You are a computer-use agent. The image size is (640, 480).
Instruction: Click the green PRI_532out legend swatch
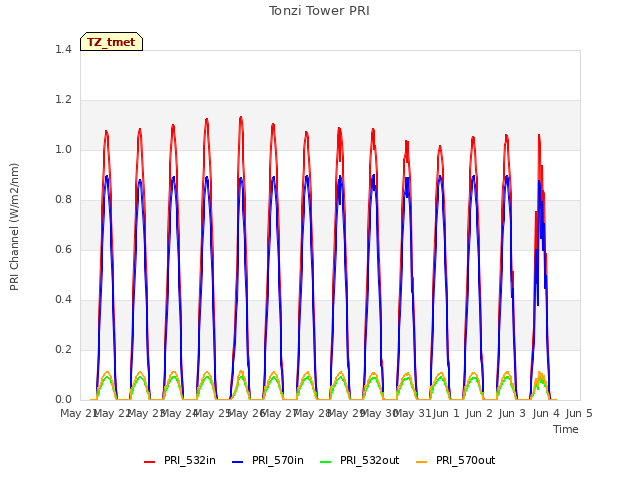[x=326, y=462]
